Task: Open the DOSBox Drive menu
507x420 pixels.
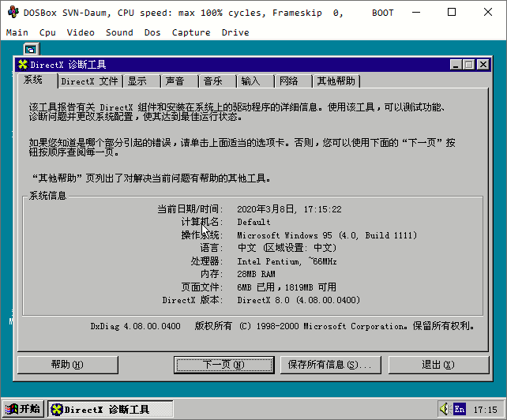Action: click(x=235, y=32)
